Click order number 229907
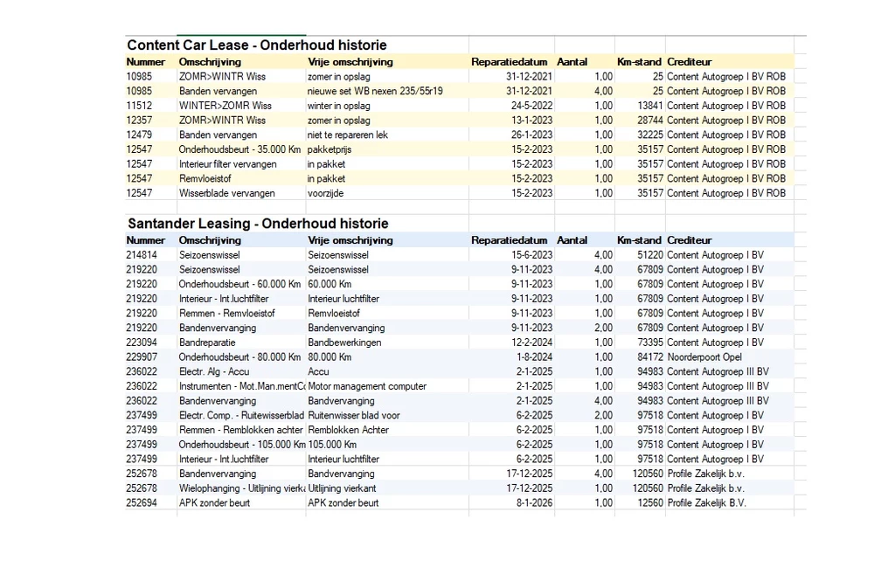 pyautogui.click(x=142, y=357)
